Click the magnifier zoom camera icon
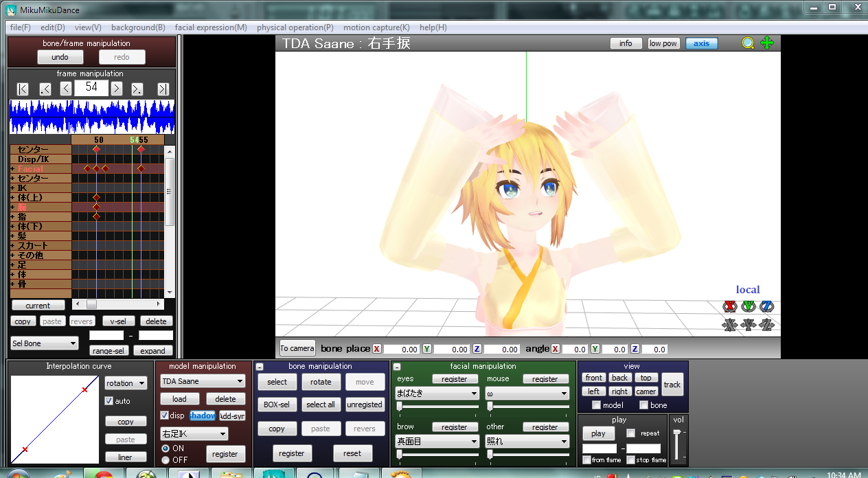Image resolution: width=868 pixels, height=478 pixels. click(x=748, y=43)
